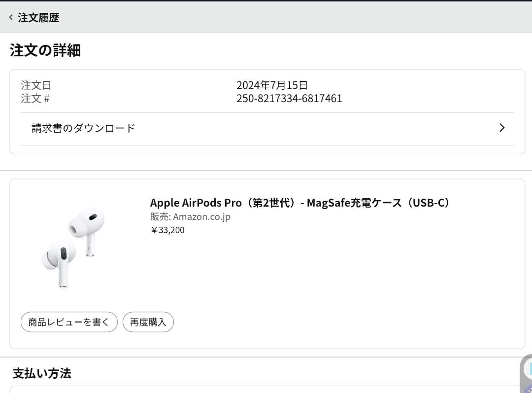Open the 支払い方法 payment method section
This screenshot has height=393, width=532.
point(42,374)
